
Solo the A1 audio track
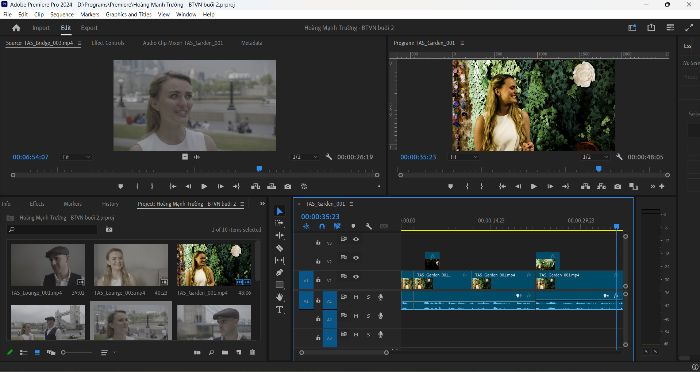click(368, 297)
